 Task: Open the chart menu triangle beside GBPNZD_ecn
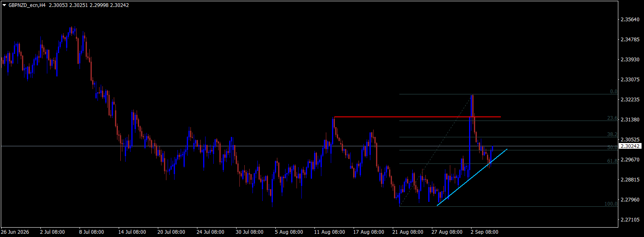(4, 5)
